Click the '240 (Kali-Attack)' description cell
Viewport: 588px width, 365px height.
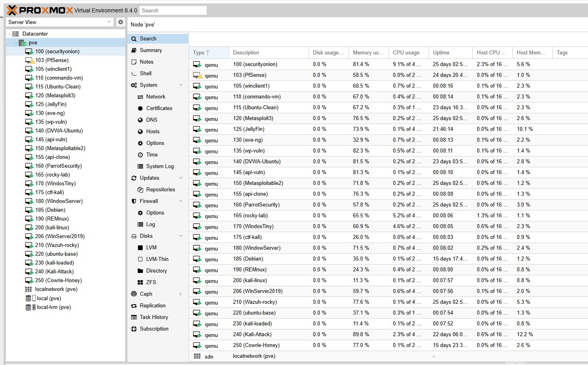click(269, 335)
